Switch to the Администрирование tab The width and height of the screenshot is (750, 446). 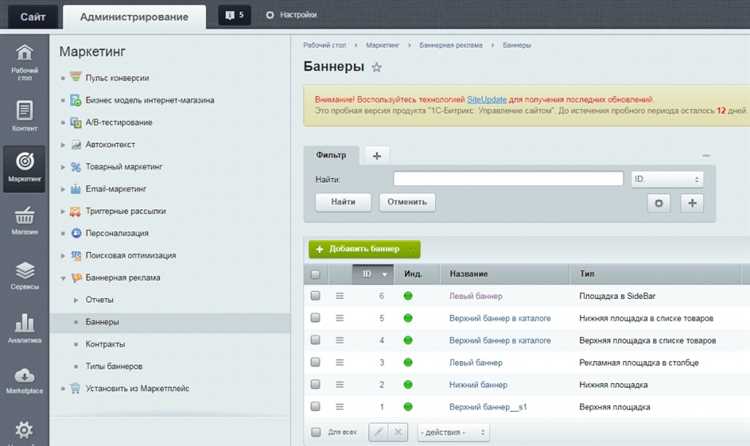click(134, 17)
